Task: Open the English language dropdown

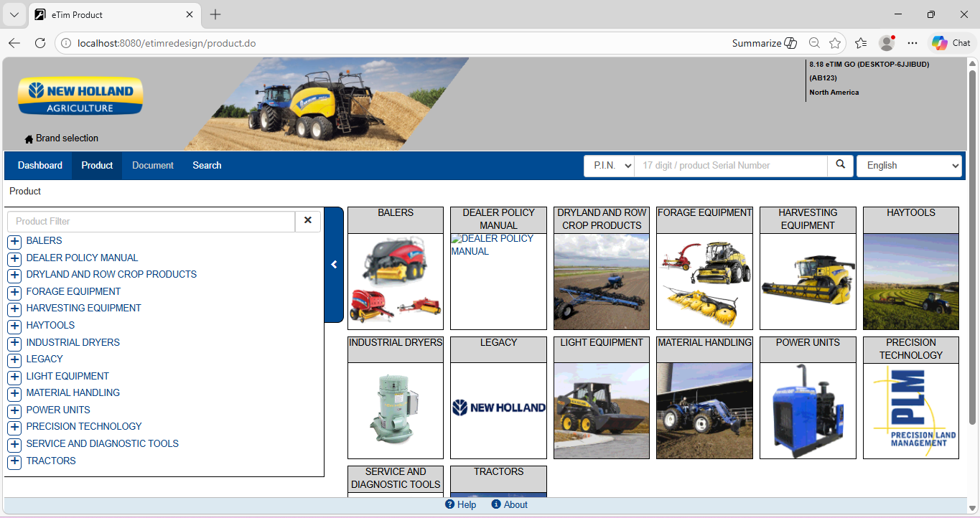Action: click(909, 165)
